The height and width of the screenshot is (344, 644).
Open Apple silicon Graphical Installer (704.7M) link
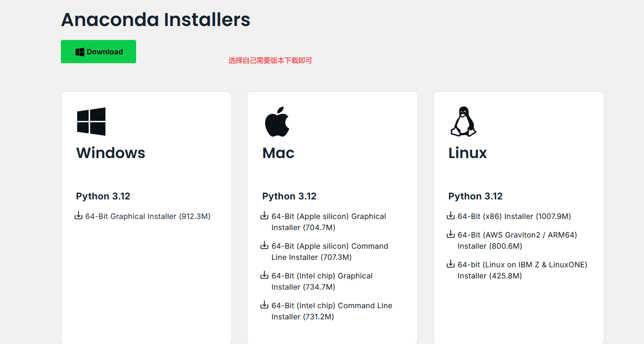329,222
